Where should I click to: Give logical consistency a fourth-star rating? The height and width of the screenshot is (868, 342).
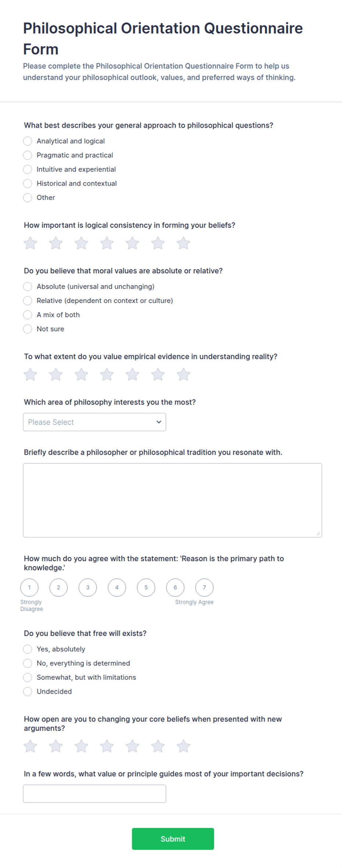tap(107, 243)
